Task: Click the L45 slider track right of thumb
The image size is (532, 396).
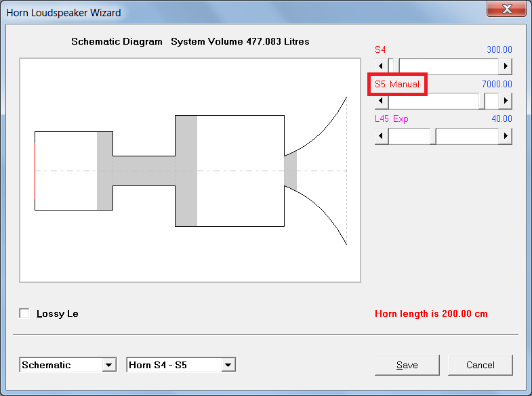Action: point(467,136)
